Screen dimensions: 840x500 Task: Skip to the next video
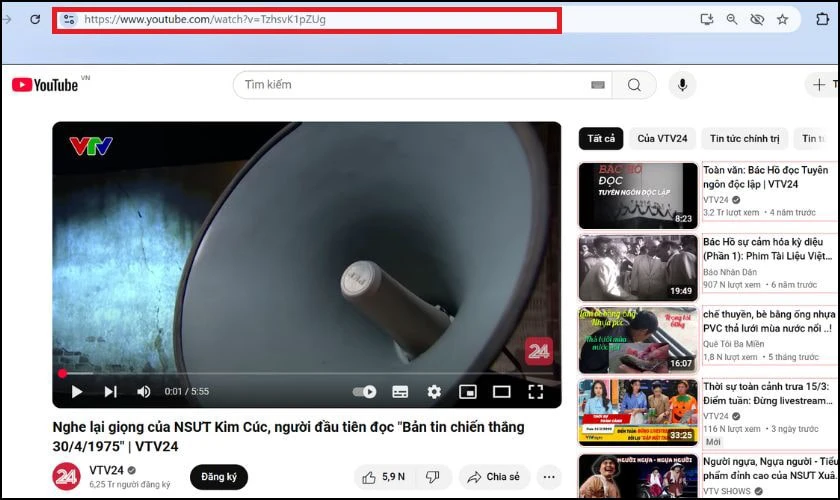(x=110, y=392)
